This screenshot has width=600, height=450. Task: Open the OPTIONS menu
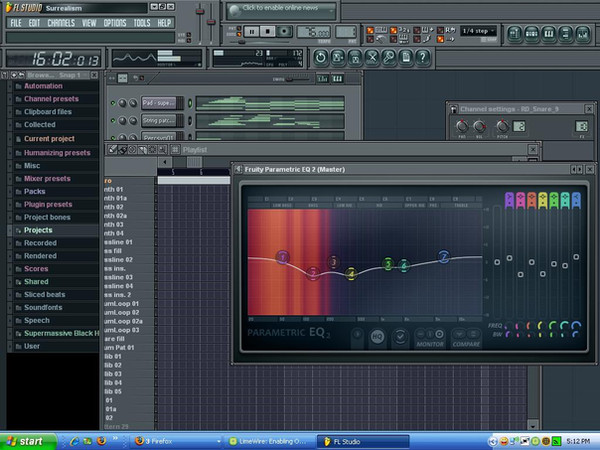pyautogui.click(x=115, y=23)
